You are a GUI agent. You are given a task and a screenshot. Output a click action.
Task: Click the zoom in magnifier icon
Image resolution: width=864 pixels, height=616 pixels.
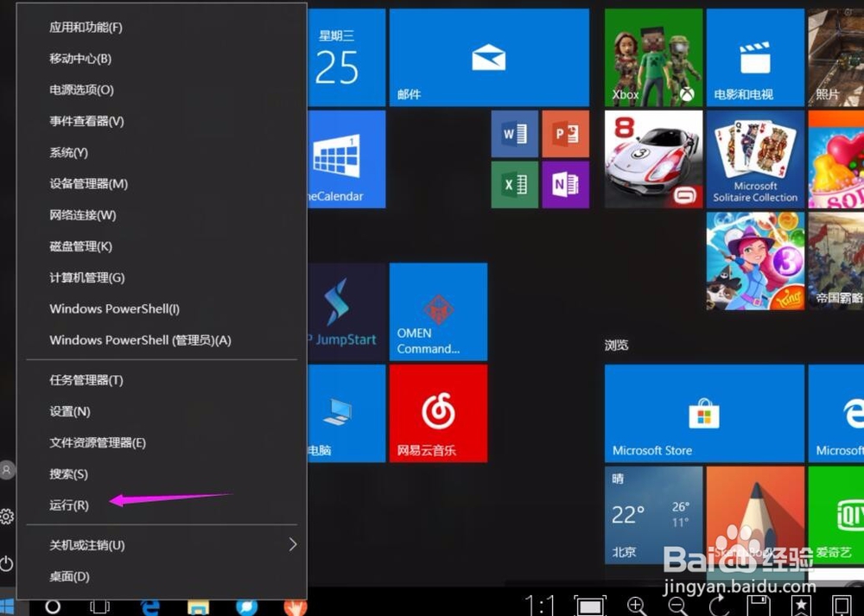tap(638, 606)
